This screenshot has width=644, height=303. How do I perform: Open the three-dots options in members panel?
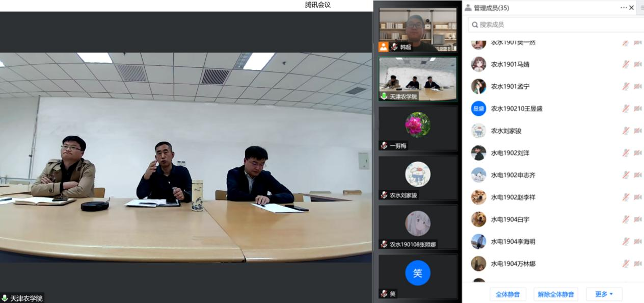pyautogui.click(x=624, y=8)
